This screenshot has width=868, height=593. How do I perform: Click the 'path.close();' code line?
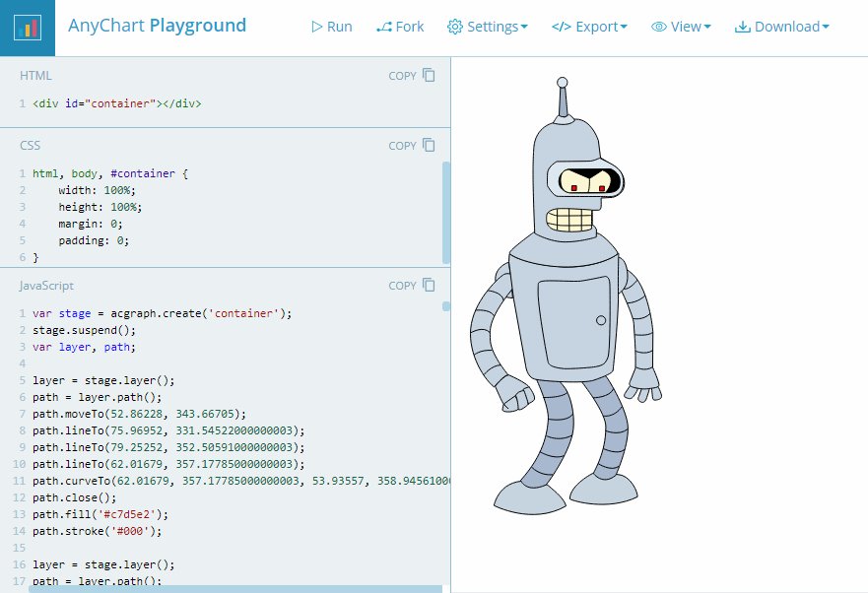coord(74,497)
